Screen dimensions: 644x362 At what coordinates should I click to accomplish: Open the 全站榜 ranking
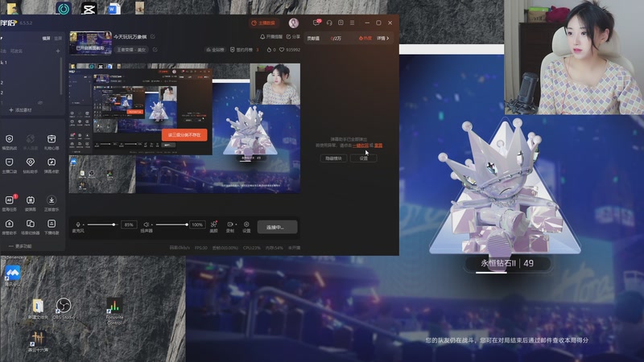215,50
